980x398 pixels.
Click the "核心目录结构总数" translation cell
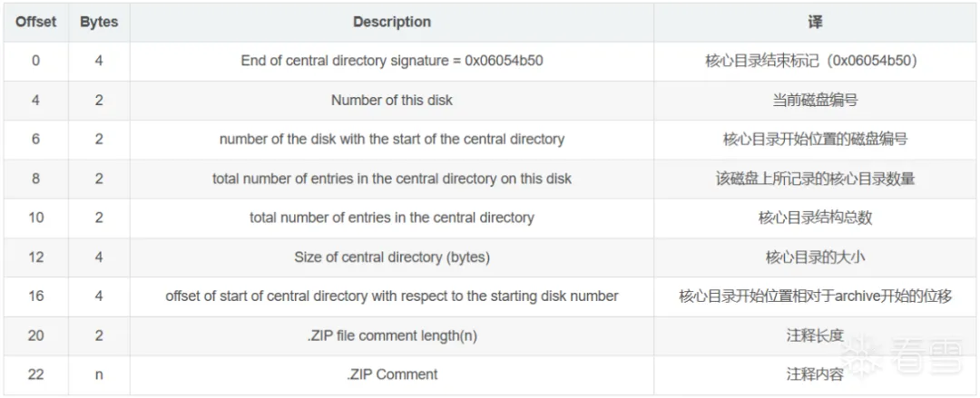pyautogui.click(x=815, y=218)
